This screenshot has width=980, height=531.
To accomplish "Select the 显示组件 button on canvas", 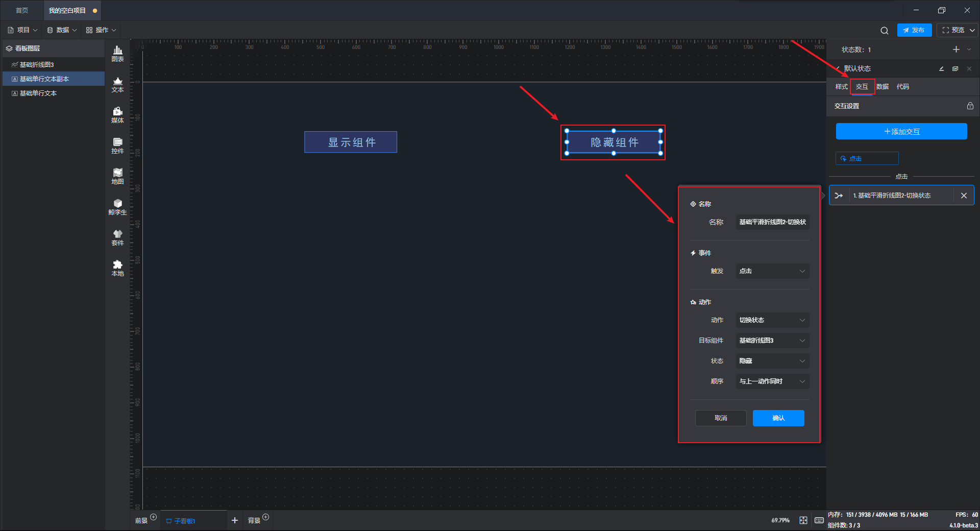I will click(351, 142).
